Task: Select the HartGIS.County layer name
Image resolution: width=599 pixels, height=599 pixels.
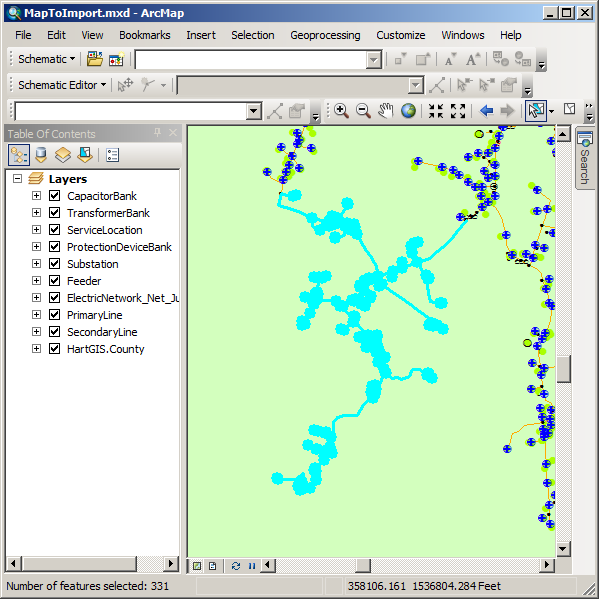Action: coord(105,349)
